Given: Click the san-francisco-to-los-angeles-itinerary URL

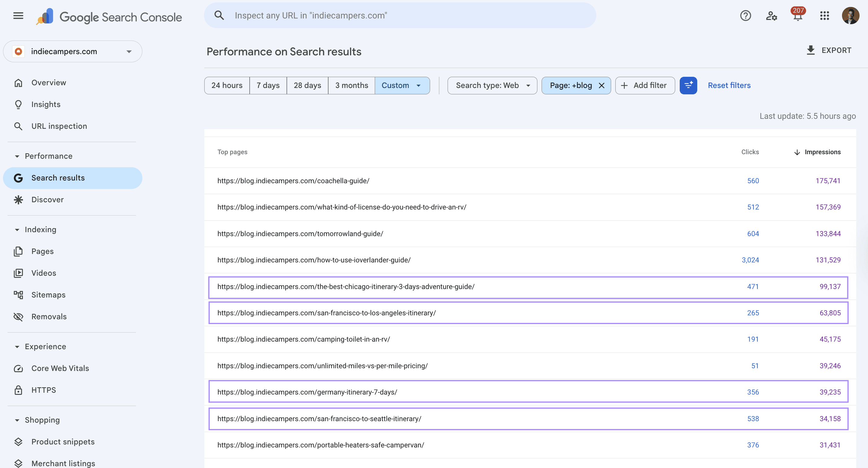Looking at the screenshot, I should [x=326, y=313].
